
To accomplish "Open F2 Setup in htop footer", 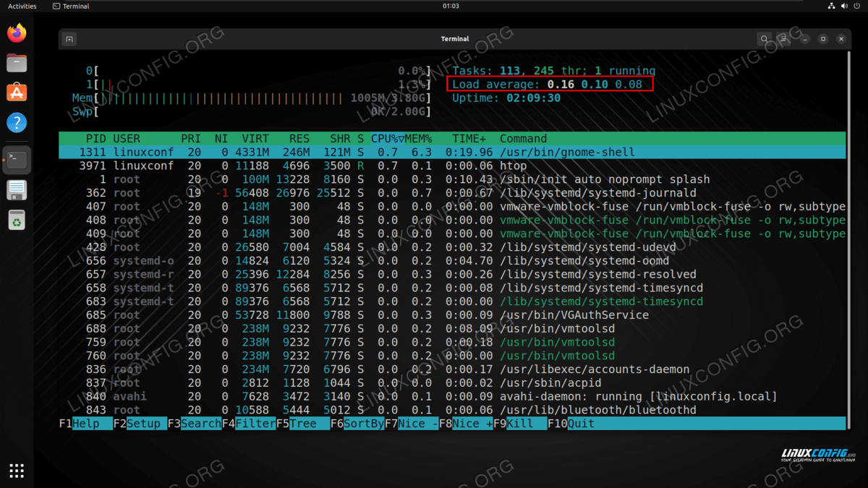I will tap(140, 424).
